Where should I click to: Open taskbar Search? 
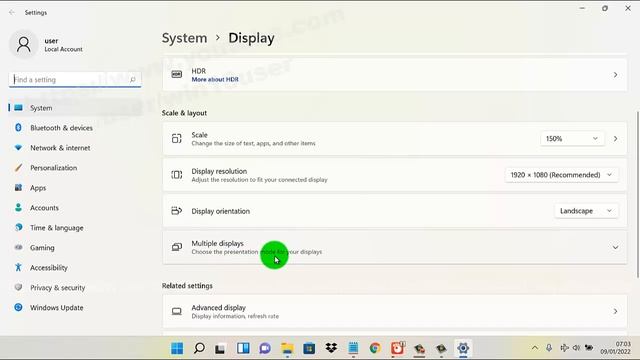click(x=199, y=348)
